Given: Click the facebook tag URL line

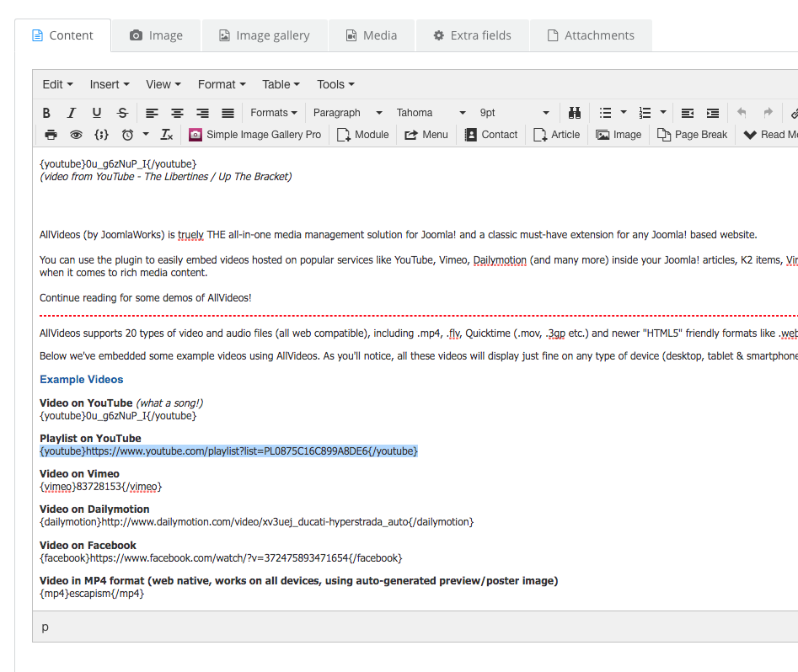Looking at the screenshot, I should click(x=221, y=558).
